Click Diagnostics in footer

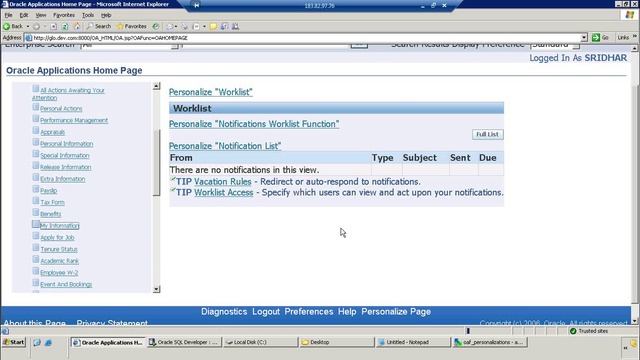coord(224,311)
